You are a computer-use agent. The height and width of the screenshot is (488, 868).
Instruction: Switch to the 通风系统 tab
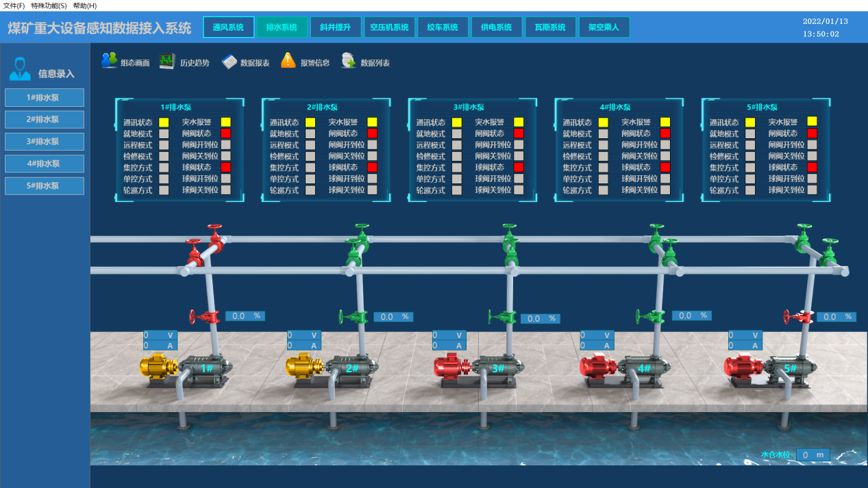[228, 27]
